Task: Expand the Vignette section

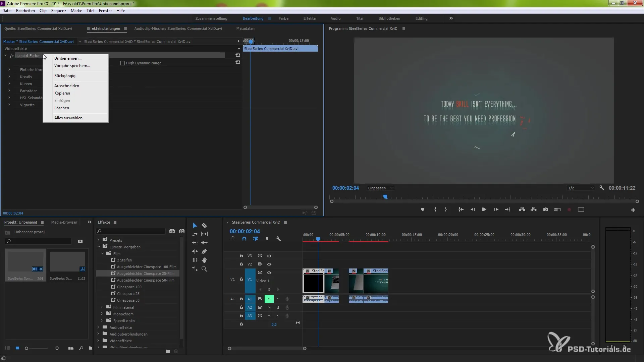Action: coord(9,105)
